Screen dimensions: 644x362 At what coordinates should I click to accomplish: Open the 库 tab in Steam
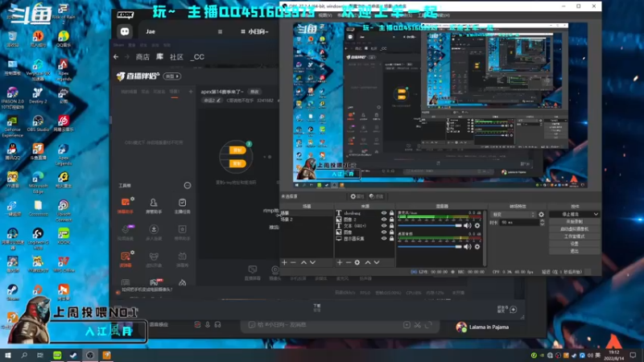point(159,56)
